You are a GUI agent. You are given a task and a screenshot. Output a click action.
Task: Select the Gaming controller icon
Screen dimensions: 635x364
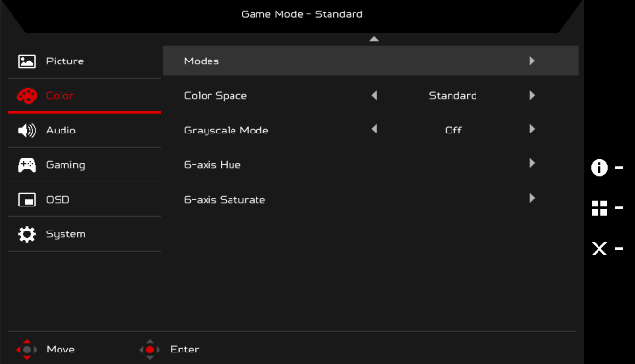tap(27, 165)
